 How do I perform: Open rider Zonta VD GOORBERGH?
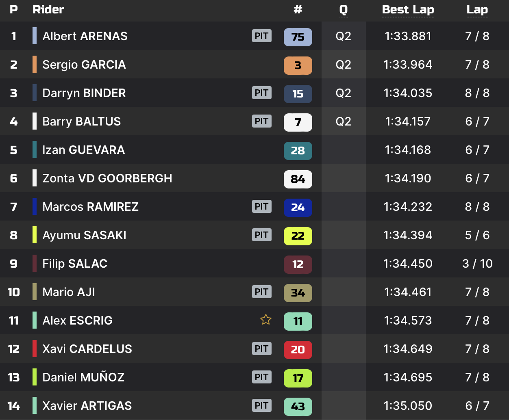(107, 178)
